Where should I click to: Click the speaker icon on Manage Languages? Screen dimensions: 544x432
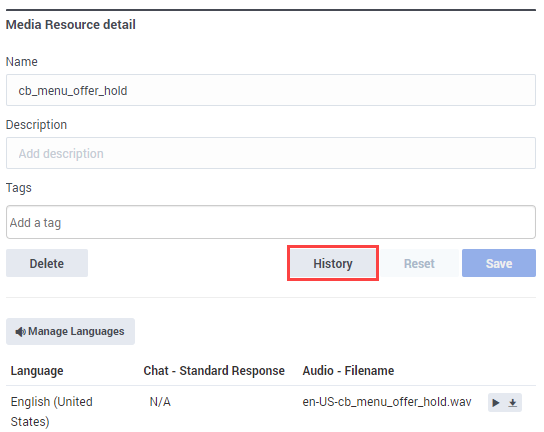pyautogui.click(x=20, y=332)
